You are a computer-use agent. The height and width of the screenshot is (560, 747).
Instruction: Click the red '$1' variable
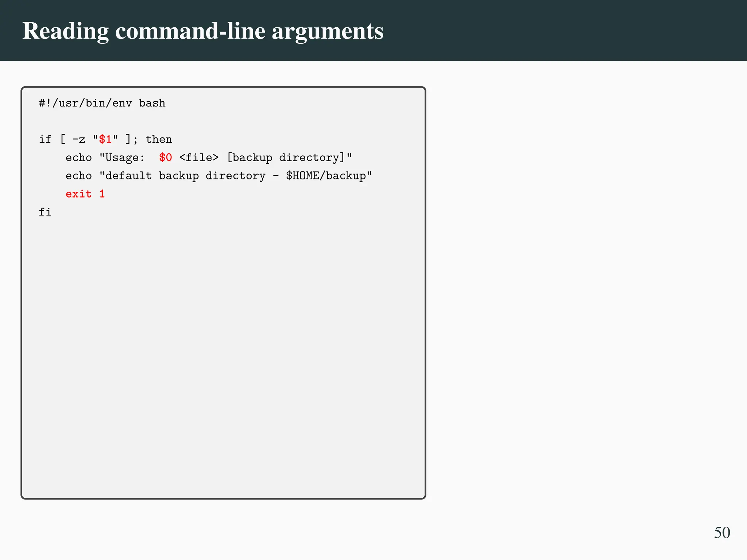(105, 139)
